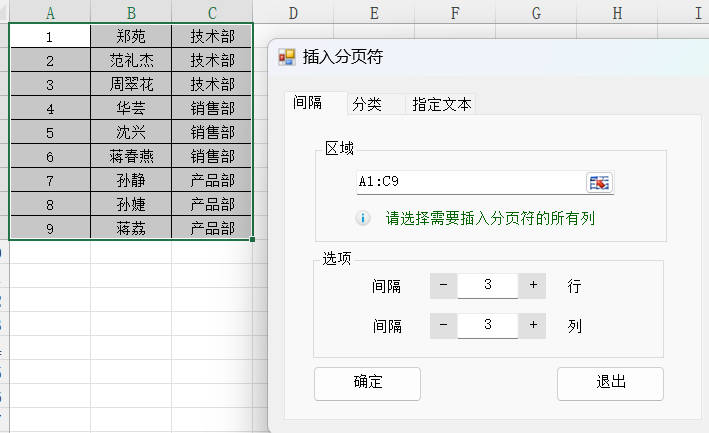
Task: Select column B header
Action: (130, 12)
